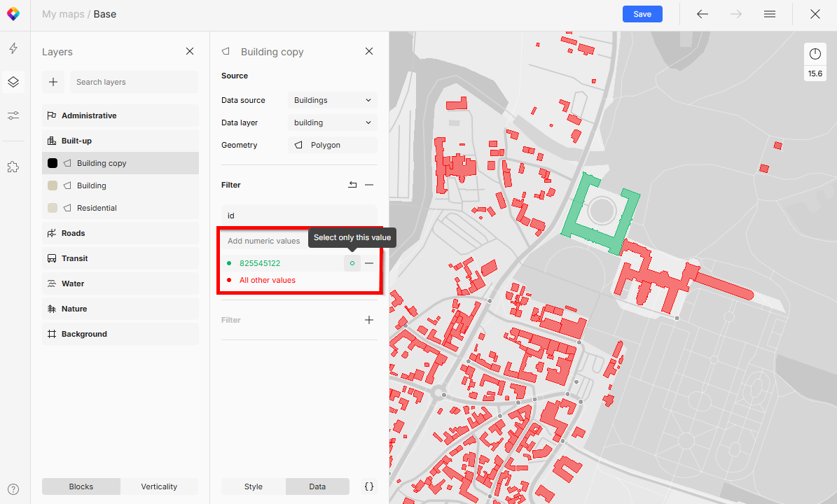This screenshot has width=837, height=504.
Task: Switch to the Verticality tab
Action: tap(159, 486)
